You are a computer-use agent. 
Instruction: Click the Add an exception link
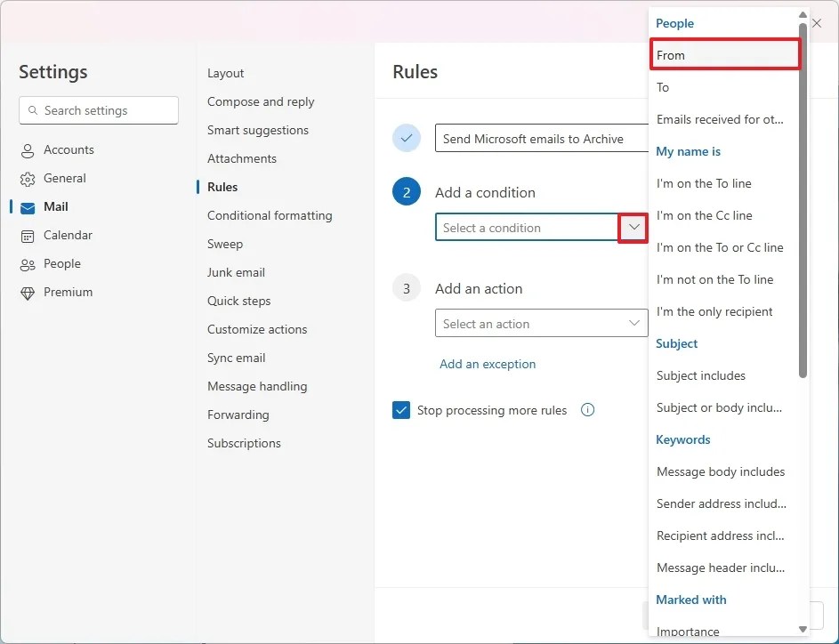(x=488, y=364)
